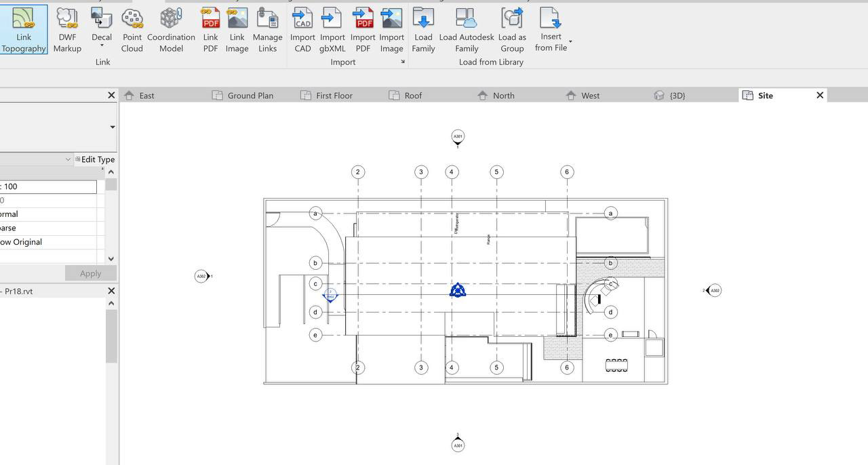Click grid bubble d on right
The width and height of the screenshot is (868, 465).
(610, 312)
